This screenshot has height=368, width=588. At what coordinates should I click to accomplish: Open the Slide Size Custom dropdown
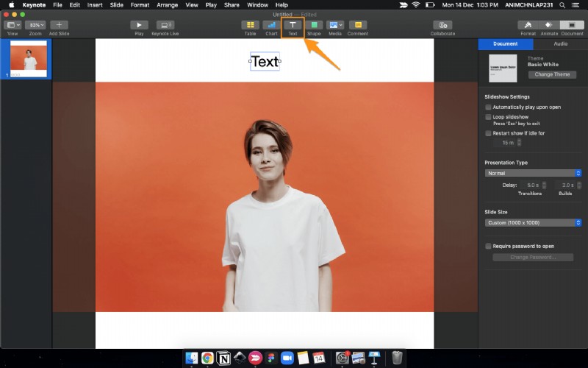pos(533,223)
